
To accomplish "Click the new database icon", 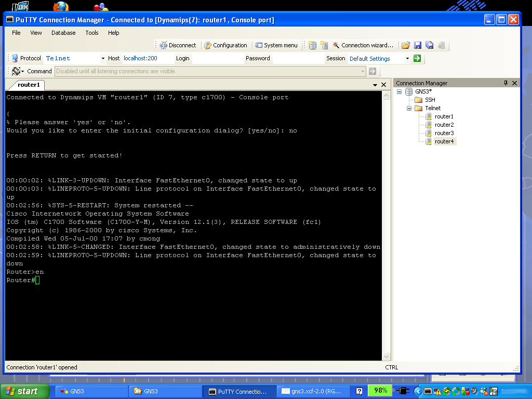I will tap(312, 45).
